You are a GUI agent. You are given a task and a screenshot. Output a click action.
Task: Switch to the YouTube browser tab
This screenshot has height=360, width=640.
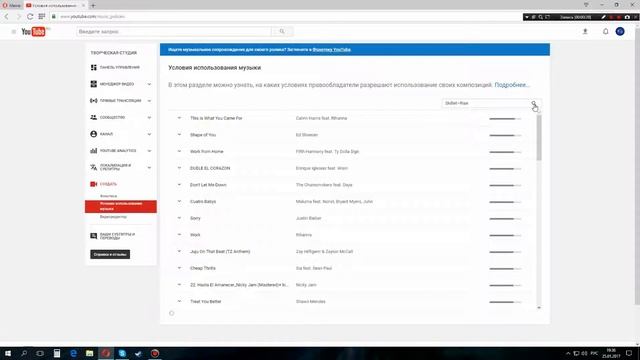(x=55, y=5)
